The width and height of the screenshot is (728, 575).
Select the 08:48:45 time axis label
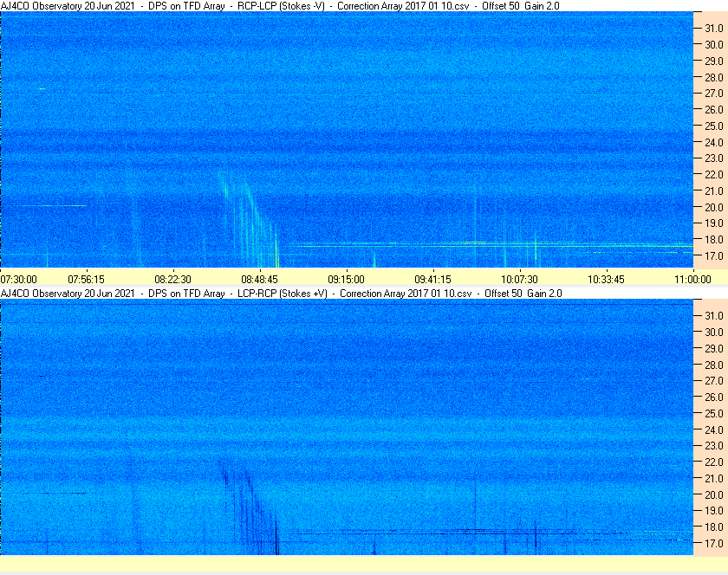(259, 280)
